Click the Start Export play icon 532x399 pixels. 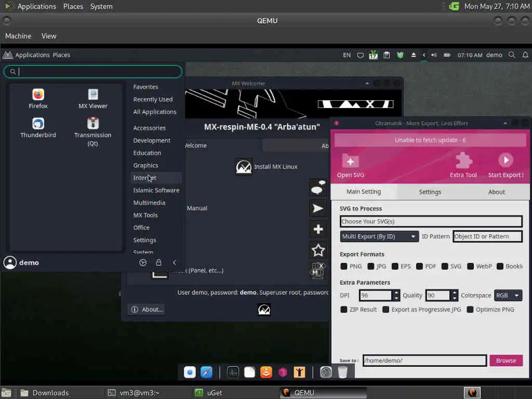point(506,160)
